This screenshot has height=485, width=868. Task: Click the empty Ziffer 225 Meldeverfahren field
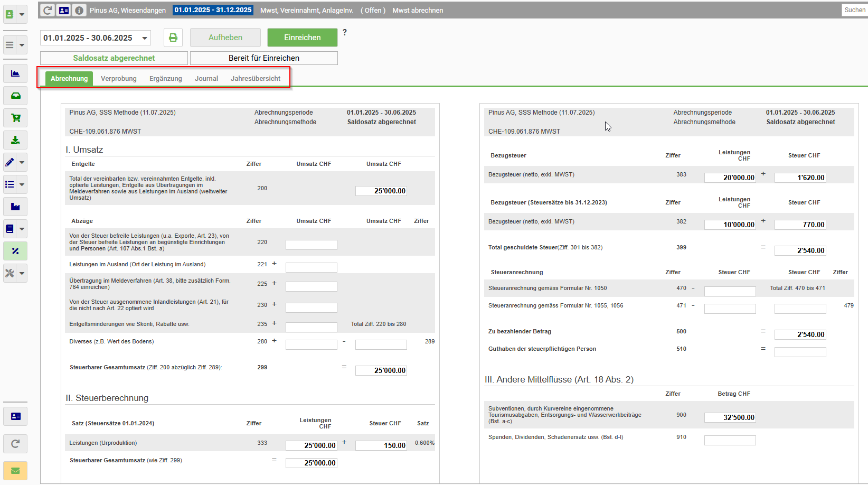[x=312, y=286]
